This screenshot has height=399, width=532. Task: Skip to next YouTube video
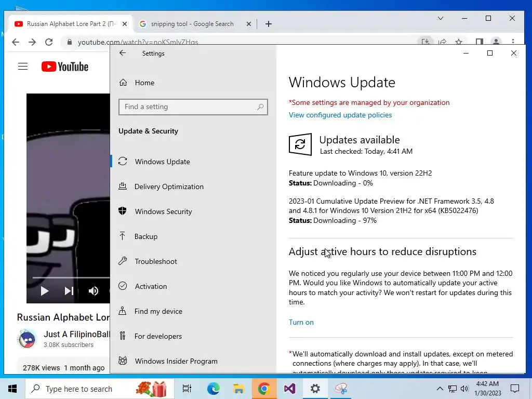coord(69,291)
